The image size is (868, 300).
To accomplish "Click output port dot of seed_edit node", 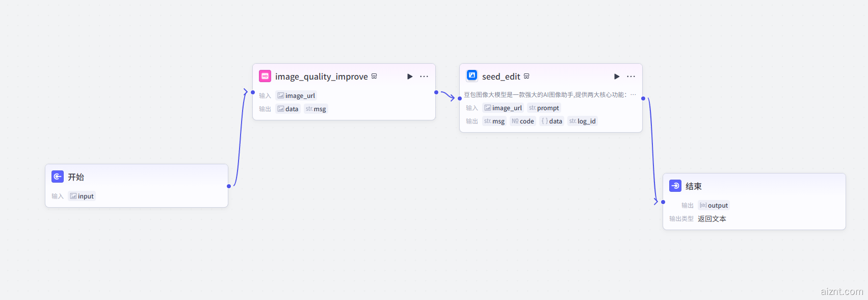I will click(x=643, y=98).
